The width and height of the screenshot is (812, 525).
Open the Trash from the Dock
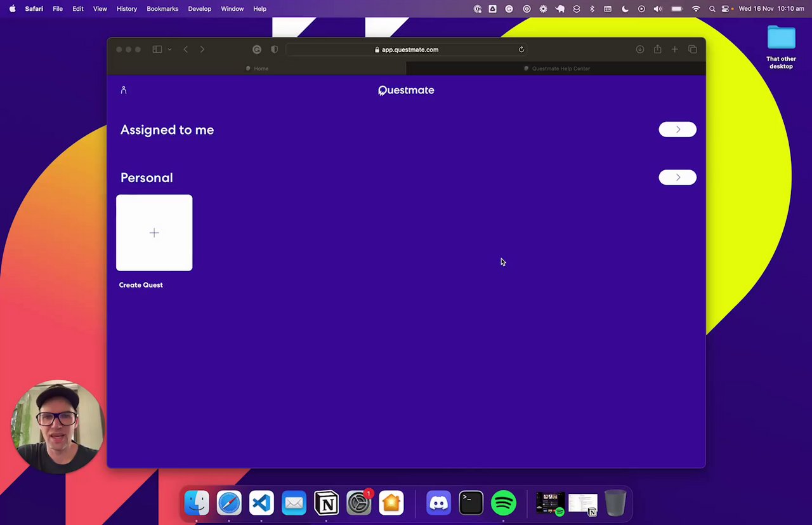[x=615, y=503]
